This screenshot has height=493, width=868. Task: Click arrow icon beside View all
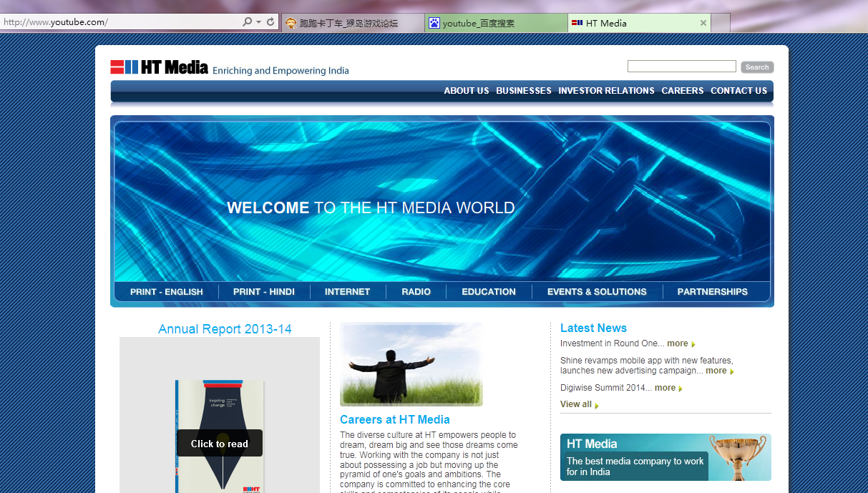[597, 406]
